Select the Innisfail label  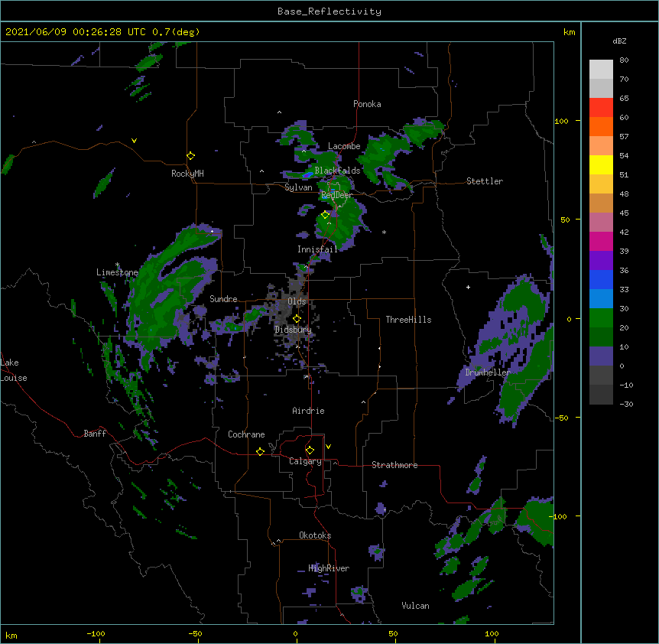317,249
